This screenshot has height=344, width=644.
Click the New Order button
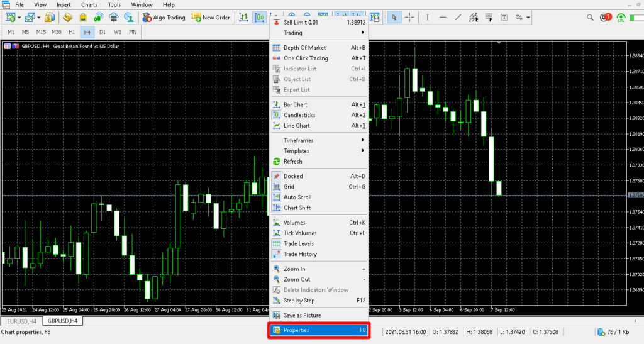click(211, 18)
